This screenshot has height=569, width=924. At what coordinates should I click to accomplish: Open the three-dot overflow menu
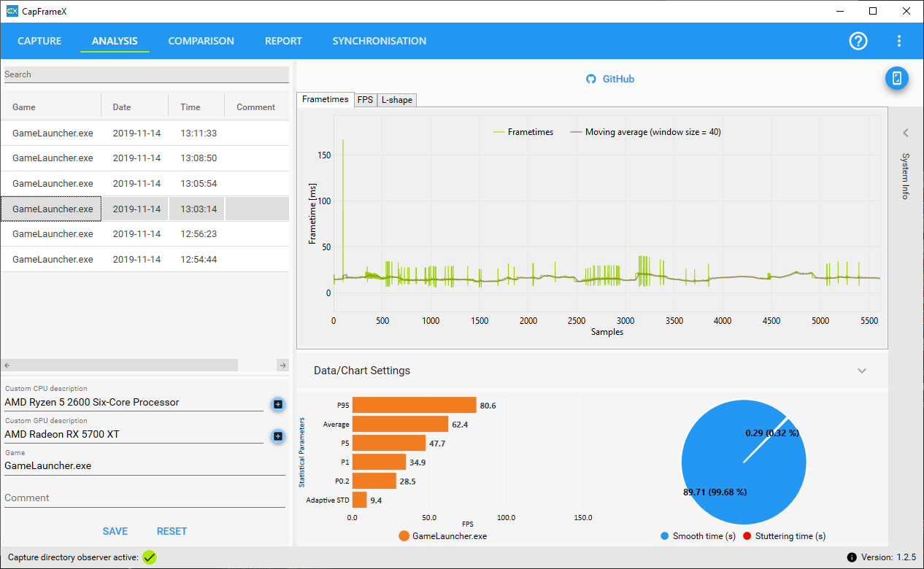[899, 41]
